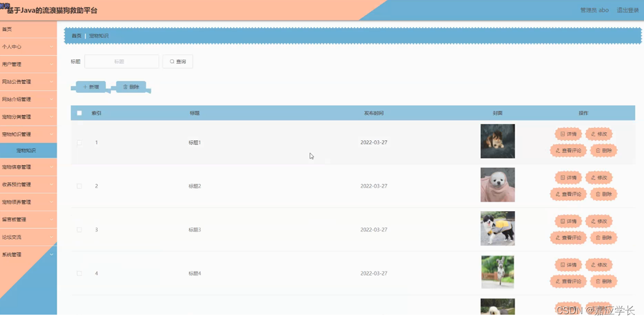This screenshot has height=321, width=644.
Task: Open 详情 details for 标题1 row
Action: click(569, 134)
